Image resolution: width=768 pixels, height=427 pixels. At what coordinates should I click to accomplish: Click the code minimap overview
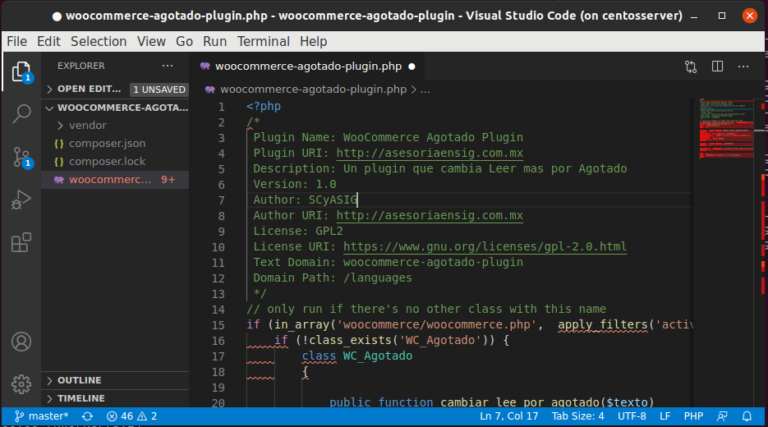726,129
